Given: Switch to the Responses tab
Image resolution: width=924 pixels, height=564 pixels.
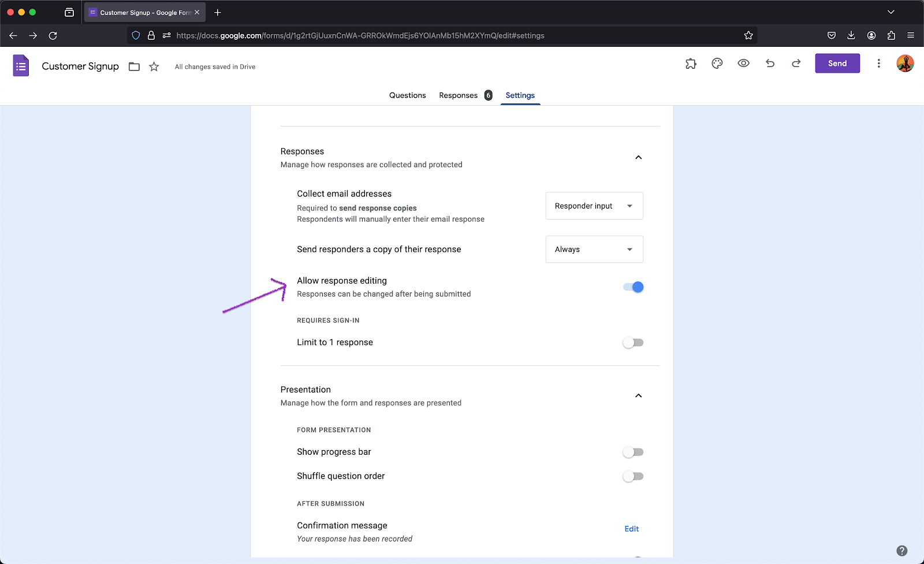Looking at the screenshot, I should (459, 95).
